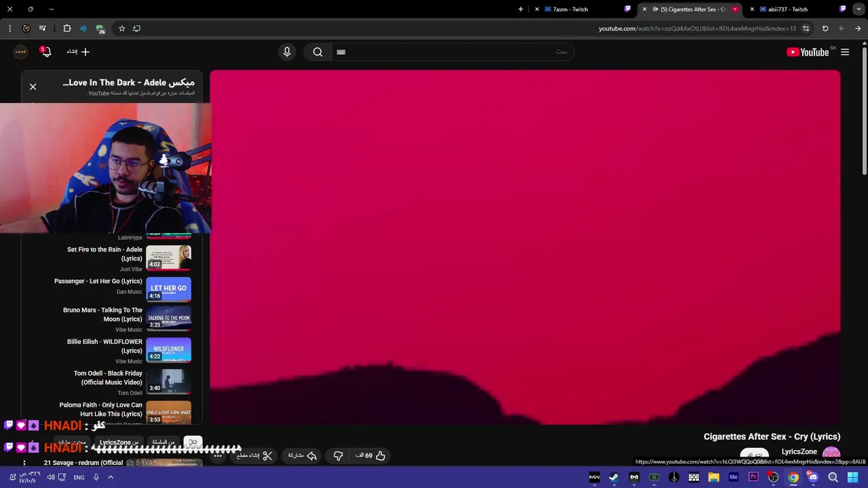Open Chrome extensions puzzle icon
868x488 pixels.
point(66,28)
